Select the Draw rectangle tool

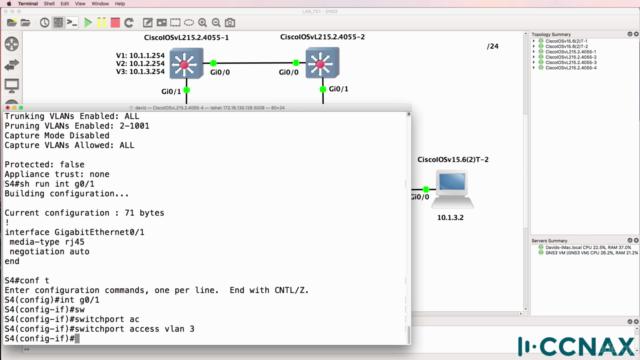(175, 22)
